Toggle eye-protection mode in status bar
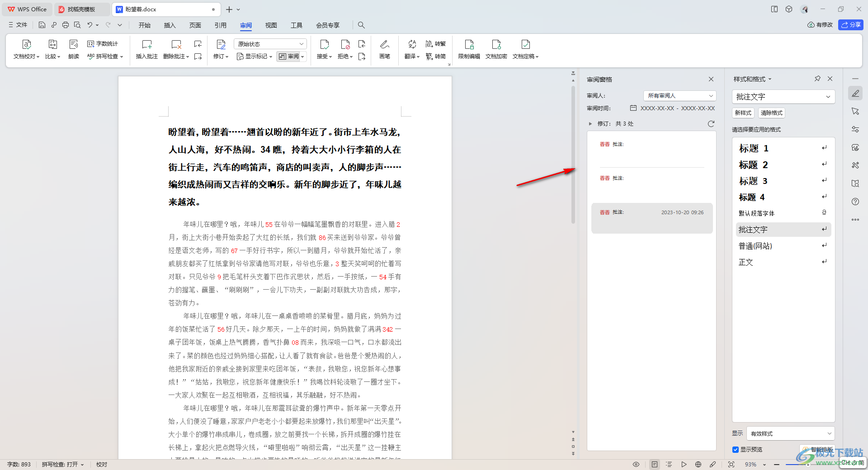This screenshot has height=470, width=868. 636,464
